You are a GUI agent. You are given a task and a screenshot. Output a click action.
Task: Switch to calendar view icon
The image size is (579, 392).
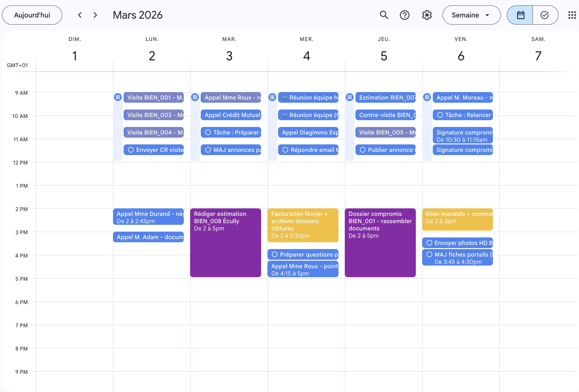pos(520,15)
